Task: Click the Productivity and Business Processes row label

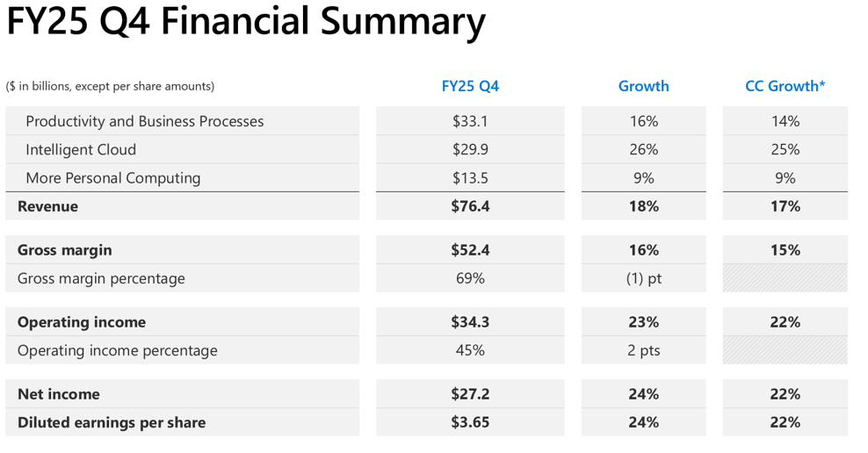Action: [x=144, y=121]
